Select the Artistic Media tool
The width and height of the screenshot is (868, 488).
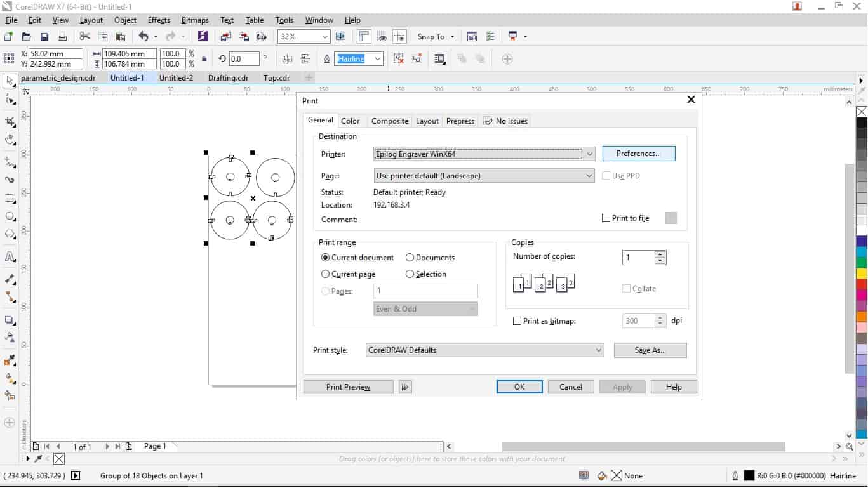pos(10,180)
